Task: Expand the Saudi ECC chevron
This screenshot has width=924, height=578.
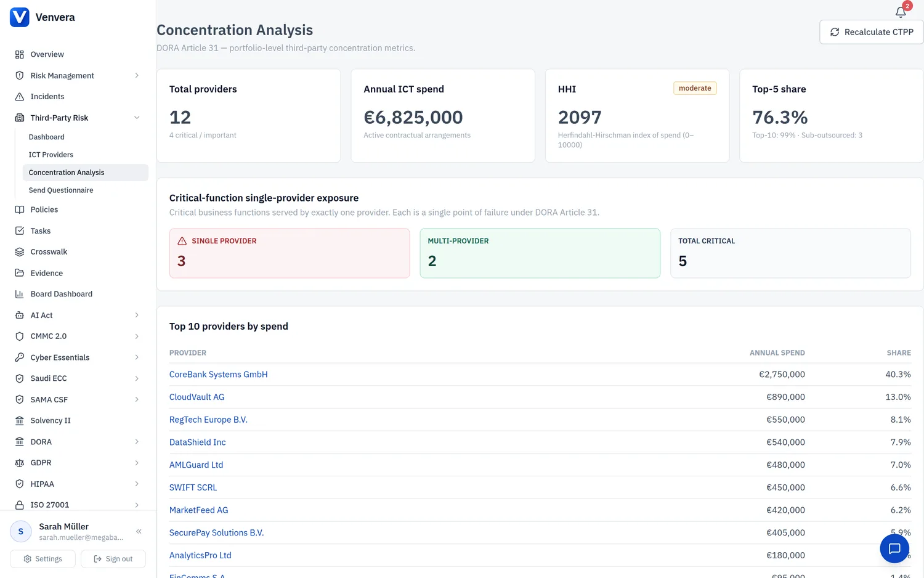Action: [x=137, y=378]
